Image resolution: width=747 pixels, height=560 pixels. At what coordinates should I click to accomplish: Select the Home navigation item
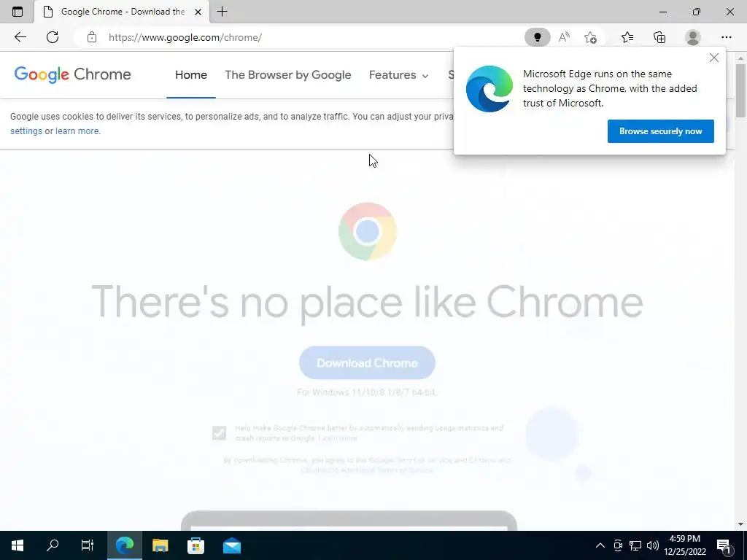click(191, 75)
